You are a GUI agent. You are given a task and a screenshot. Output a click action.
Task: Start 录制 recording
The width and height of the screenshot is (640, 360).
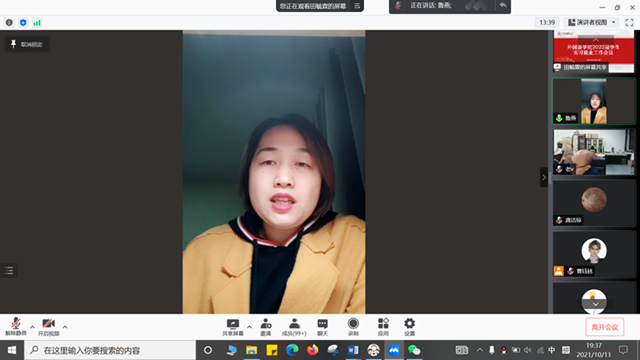point(353,327)
